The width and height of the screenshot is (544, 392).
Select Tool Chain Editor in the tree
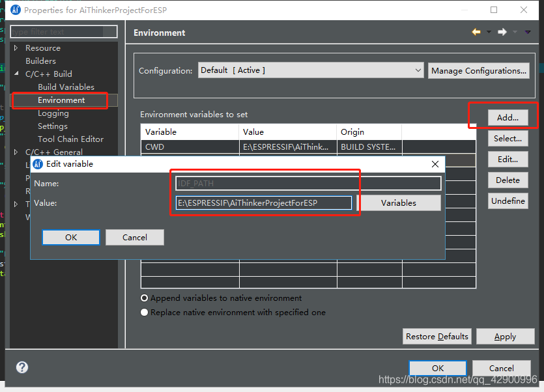coord(70,139)
